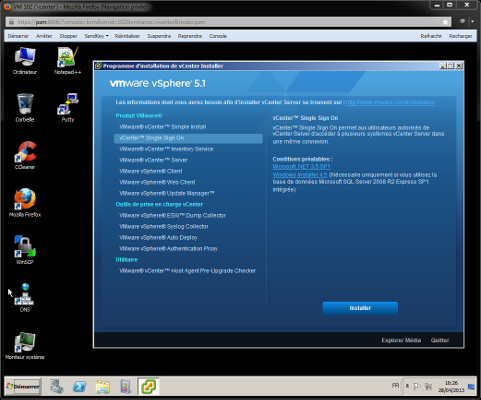Click Arrêter in the console toolbar
481x400 pixels.
44,36
